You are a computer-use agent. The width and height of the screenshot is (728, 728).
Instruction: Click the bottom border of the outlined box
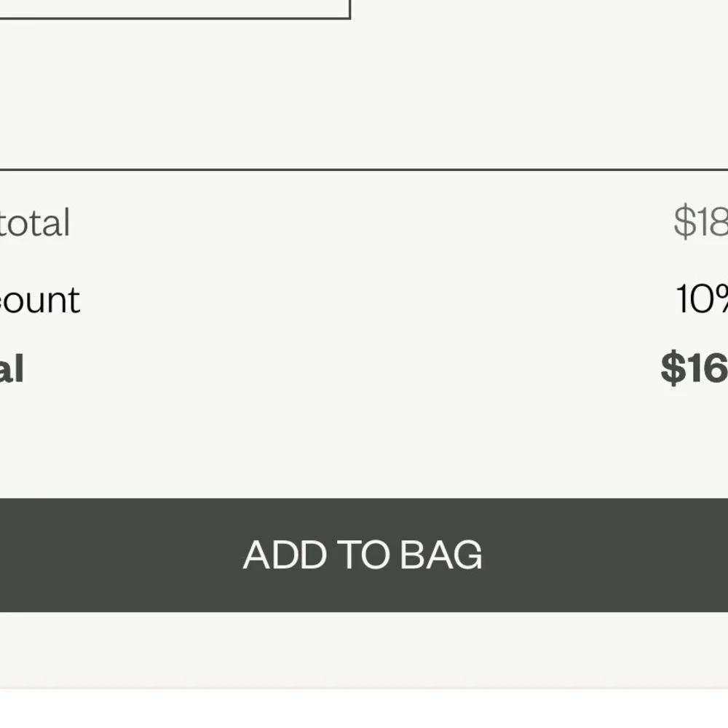(x=175, y=18)
